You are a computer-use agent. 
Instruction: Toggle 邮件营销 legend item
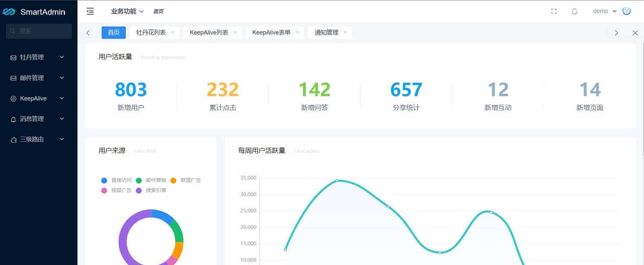pyautogui.click(x=151, y=180)
